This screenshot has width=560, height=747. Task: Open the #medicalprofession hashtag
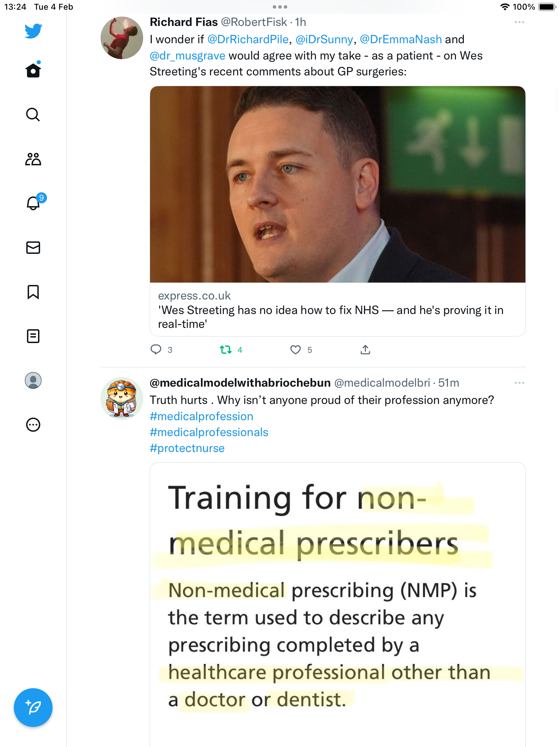tap(202, 416)
